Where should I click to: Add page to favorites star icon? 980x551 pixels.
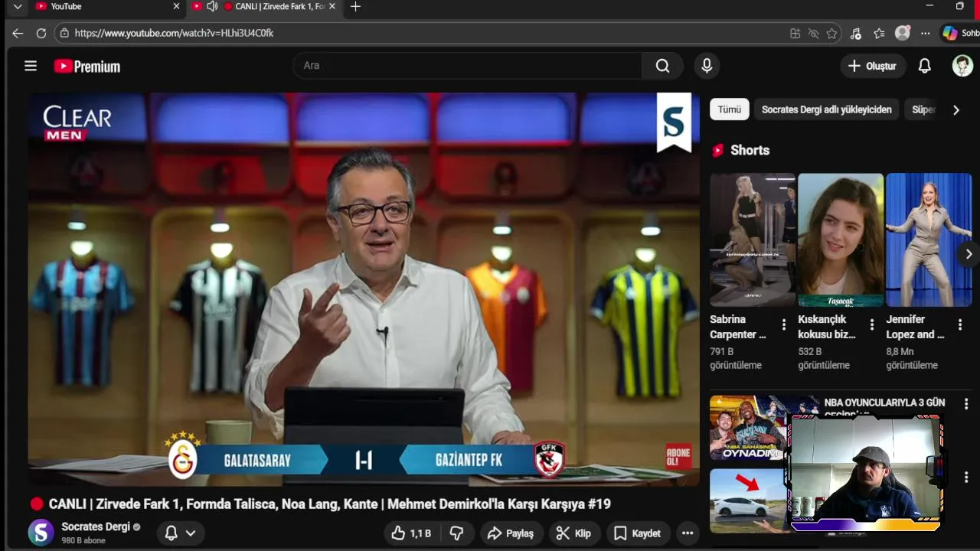tap(831, 33)
